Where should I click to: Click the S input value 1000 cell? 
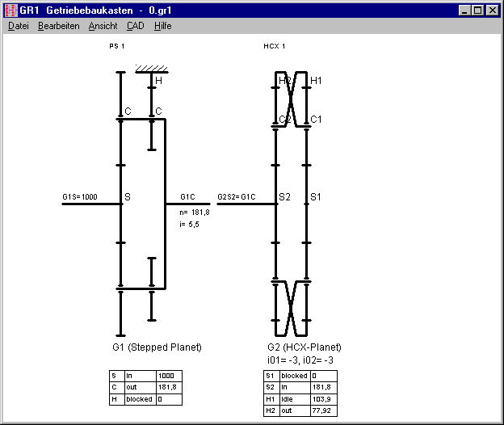tap(169, 377)
